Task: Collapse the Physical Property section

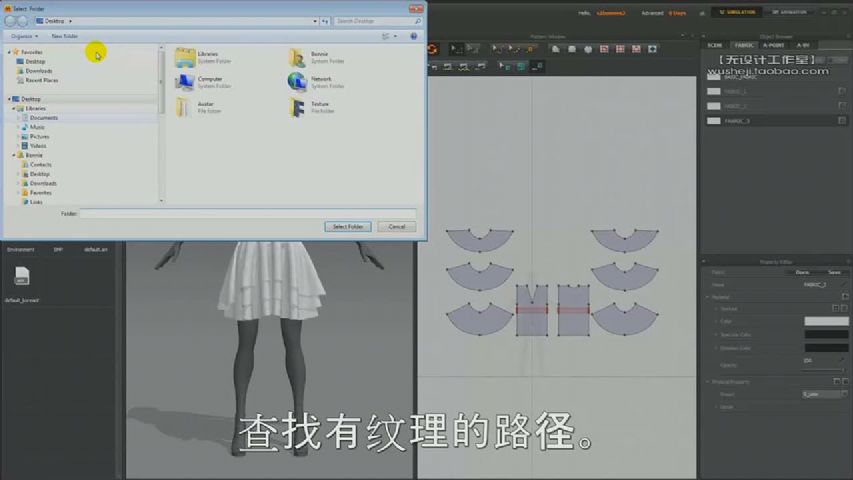Action: [708, 381]
